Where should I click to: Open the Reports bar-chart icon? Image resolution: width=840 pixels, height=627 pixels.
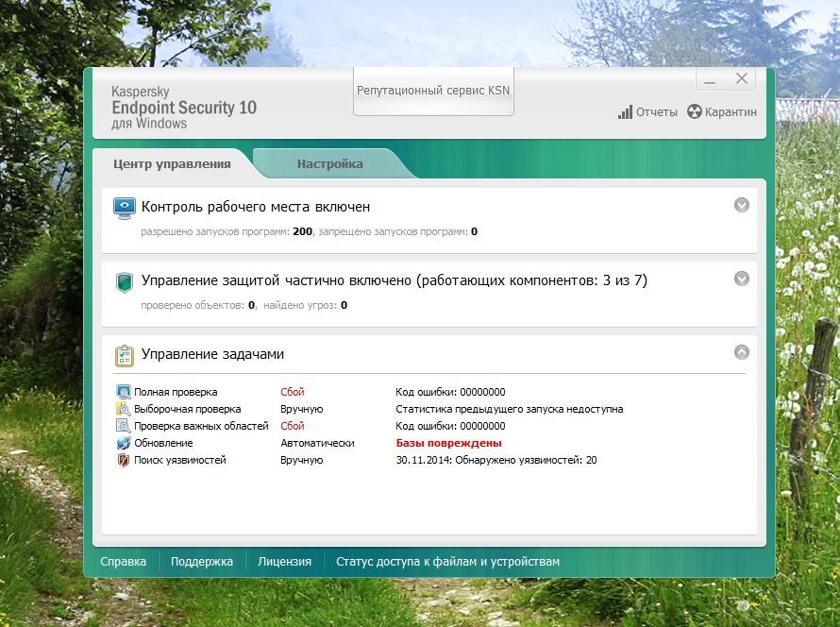click(625, 112)
